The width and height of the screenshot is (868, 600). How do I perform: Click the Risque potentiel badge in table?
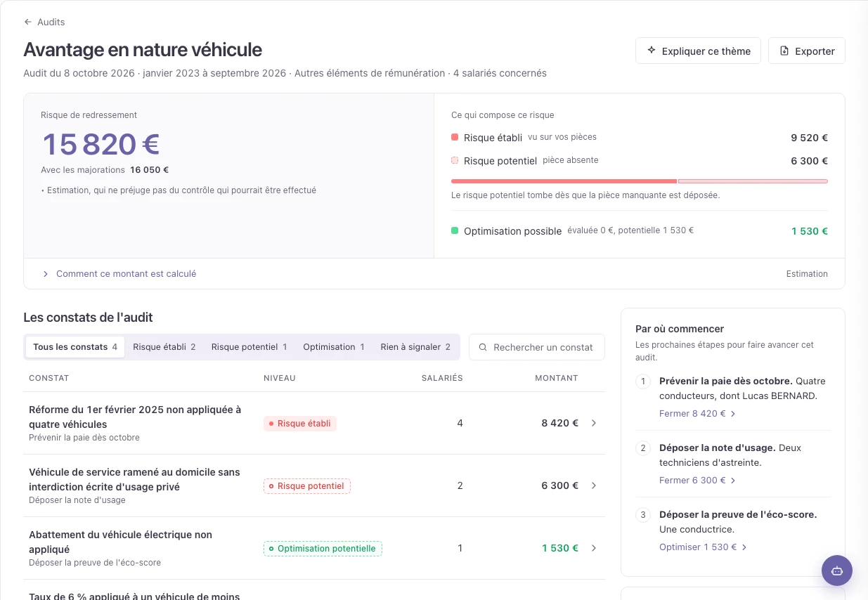[x=307, y=486]
